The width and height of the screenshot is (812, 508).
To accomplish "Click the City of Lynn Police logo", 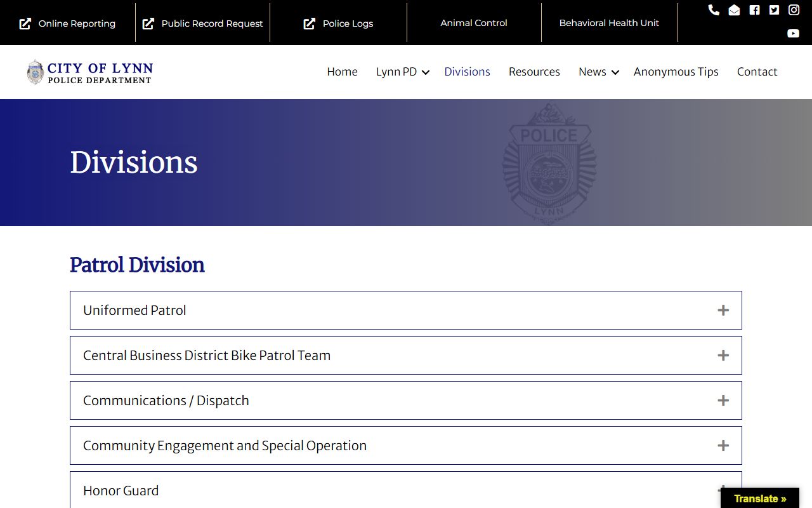I will pyautogui.click(x=89, y=72).
